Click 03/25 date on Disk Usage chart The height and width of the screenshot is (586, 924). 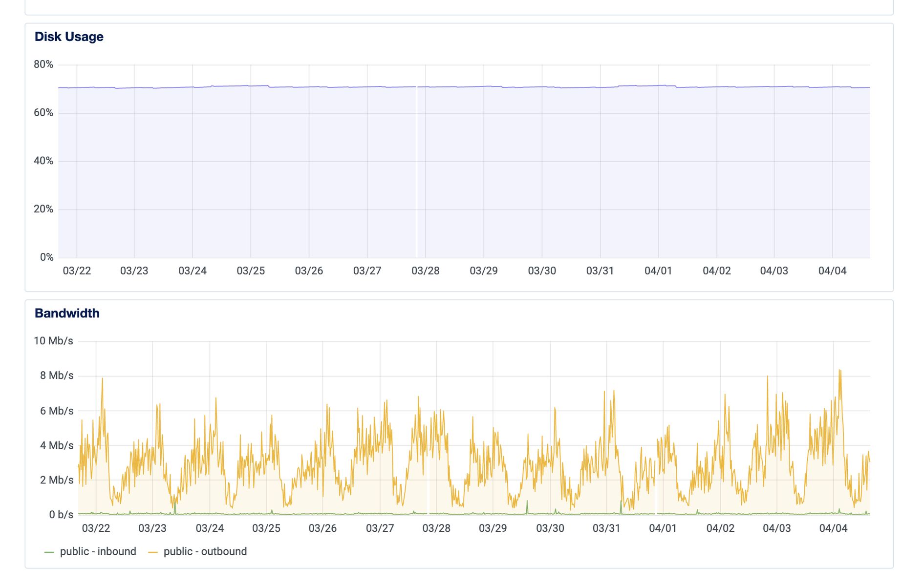click(x=251, y=271)
